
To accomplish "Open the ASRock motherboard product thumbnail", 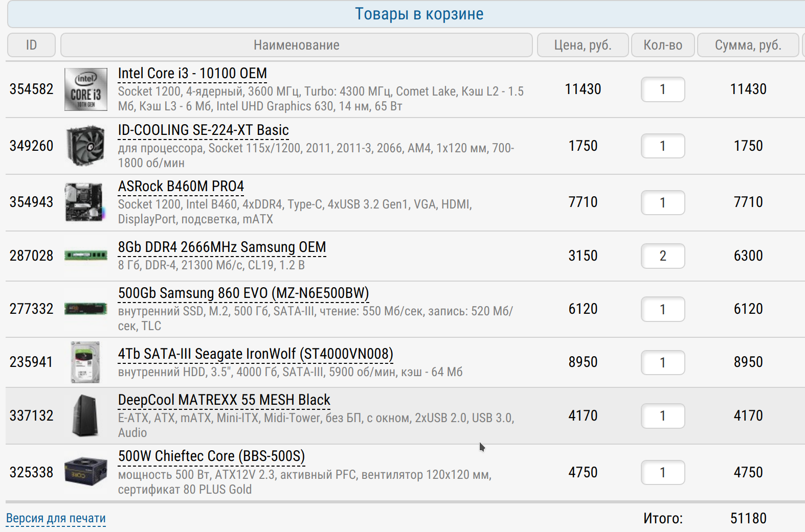I will [85, 202].
